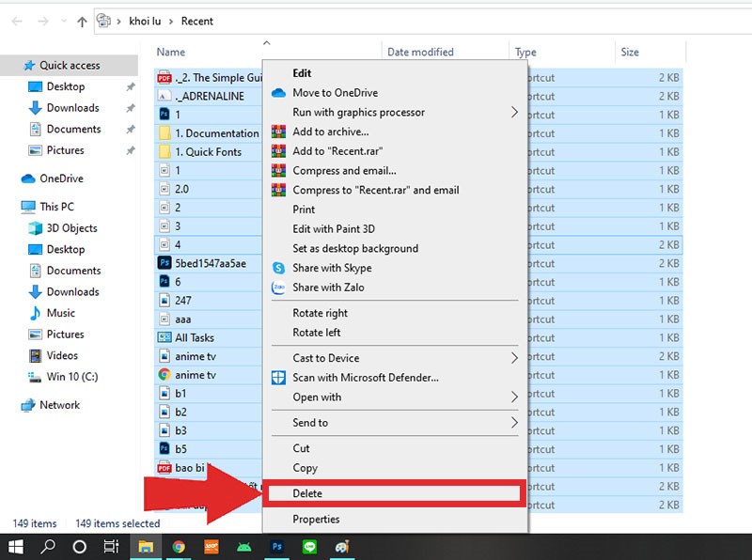Open Chrome from the taskbar
The width and height of the screenshot is (752, 560).
(179, 547)
